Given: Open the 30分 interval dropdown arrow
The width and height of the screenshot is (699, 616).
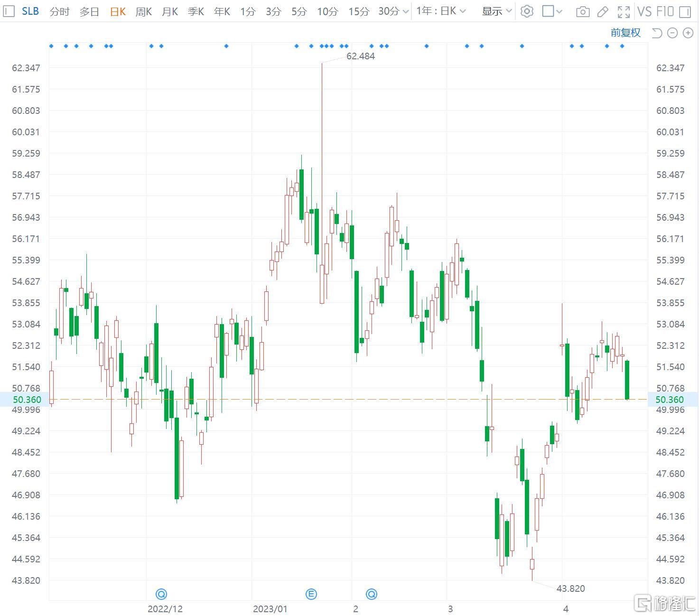Looking at the screenshot, I should (x=405, y=12).
